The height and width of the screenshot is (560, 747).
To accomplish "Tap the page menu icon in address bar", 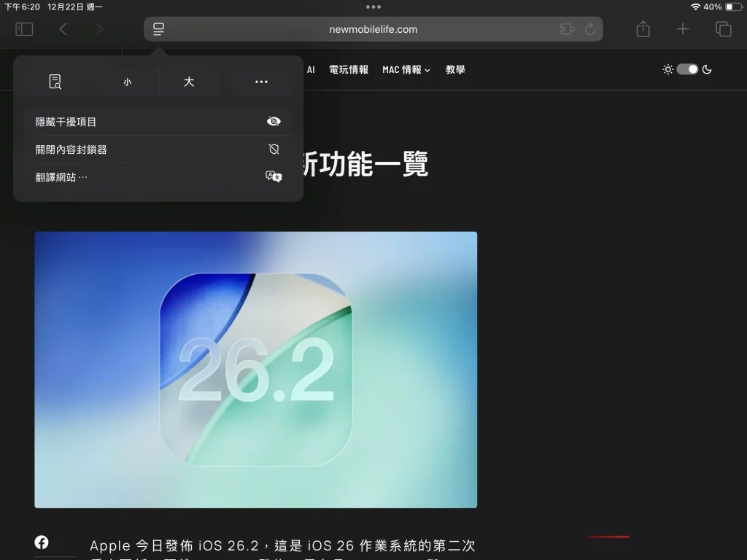I will tap(158, 29).
